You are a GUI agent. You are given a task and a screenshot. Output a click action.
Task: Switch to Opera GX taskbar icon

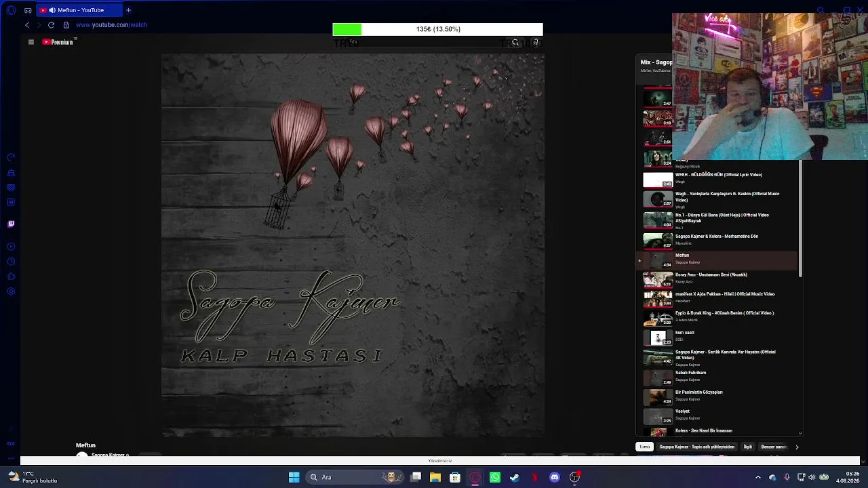[475, 477]
